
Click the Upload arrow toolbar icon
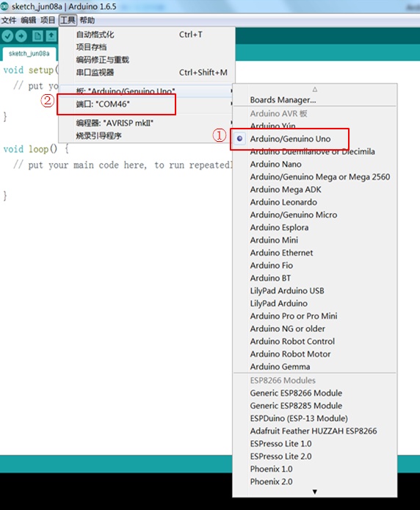[21, 36]
